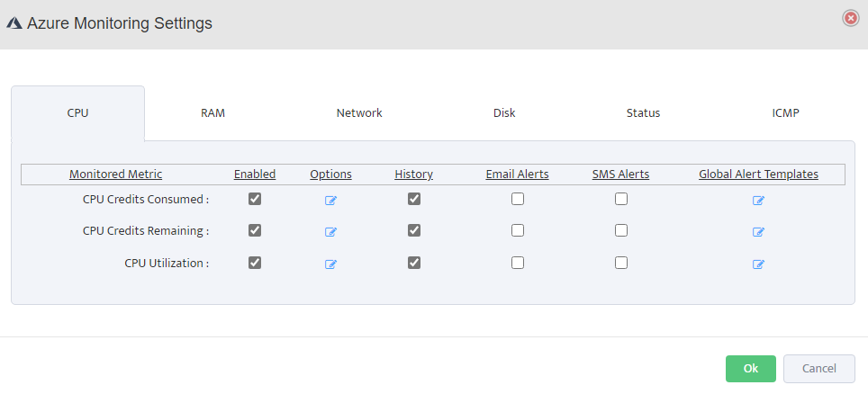The height and width of the screenshot is (394, 868).
Task: Uncheck History for CPU Credits Remaining
Action: [x=414, y=230]
